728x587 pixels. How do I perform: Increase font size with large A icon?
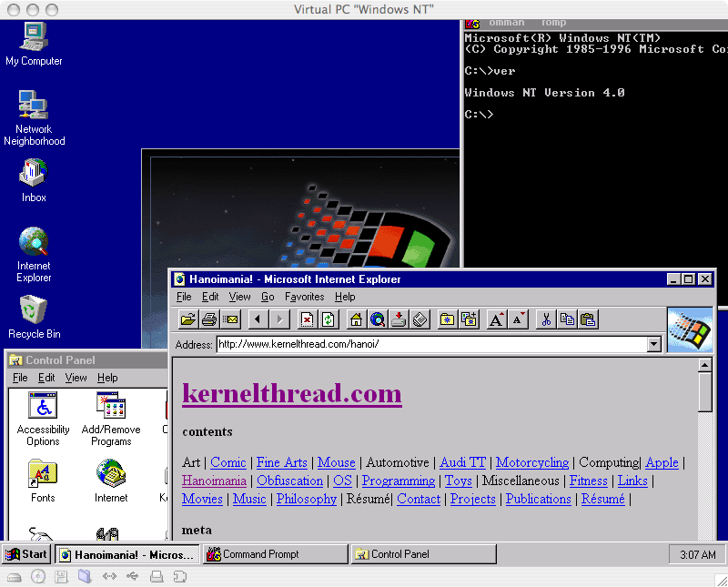496,319
